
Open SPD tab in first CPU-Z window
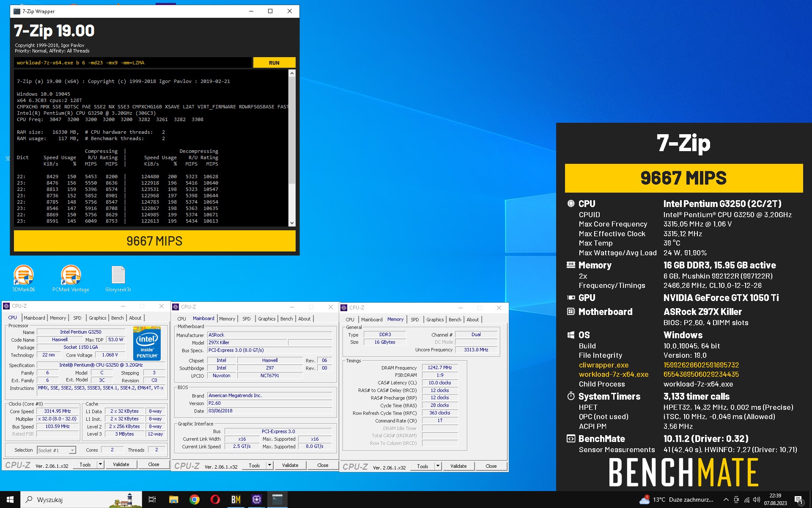[77, 318]
